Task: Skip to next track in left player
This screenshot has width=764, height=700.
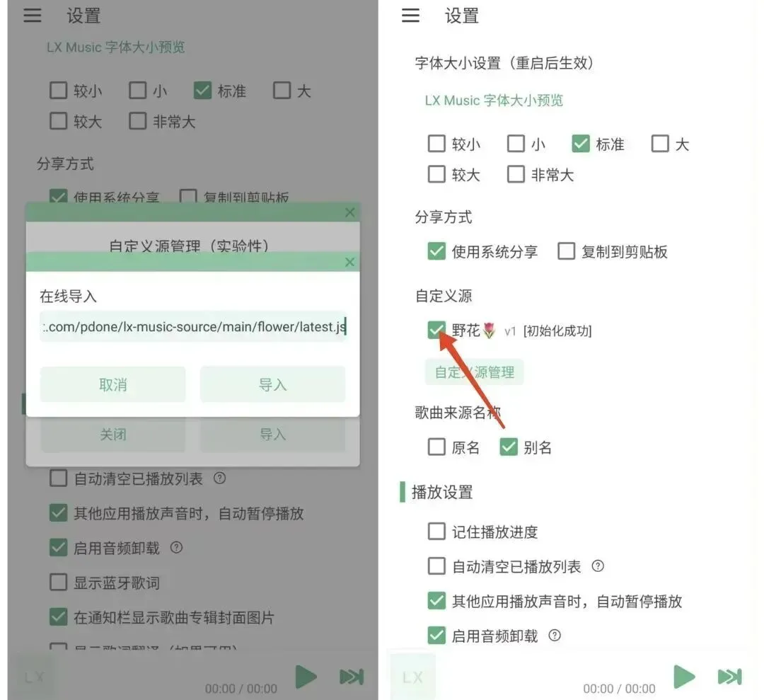Action: 352,677
